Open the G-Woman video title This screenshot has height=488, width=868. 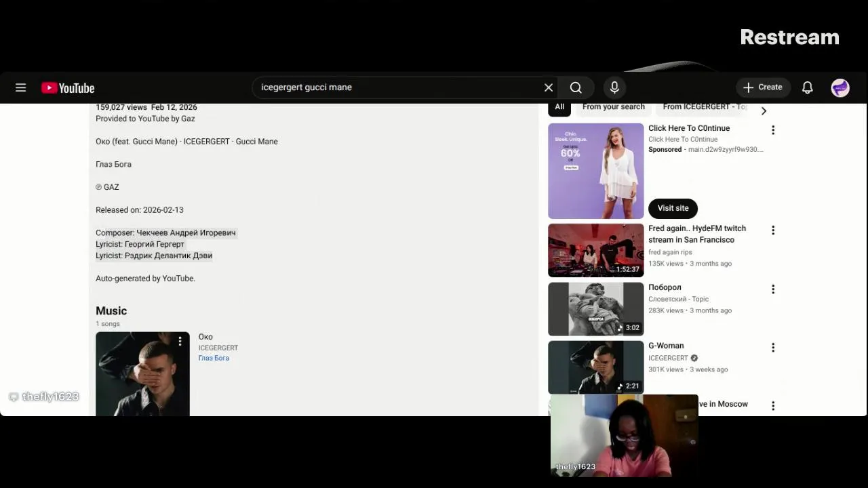[666, 346]
